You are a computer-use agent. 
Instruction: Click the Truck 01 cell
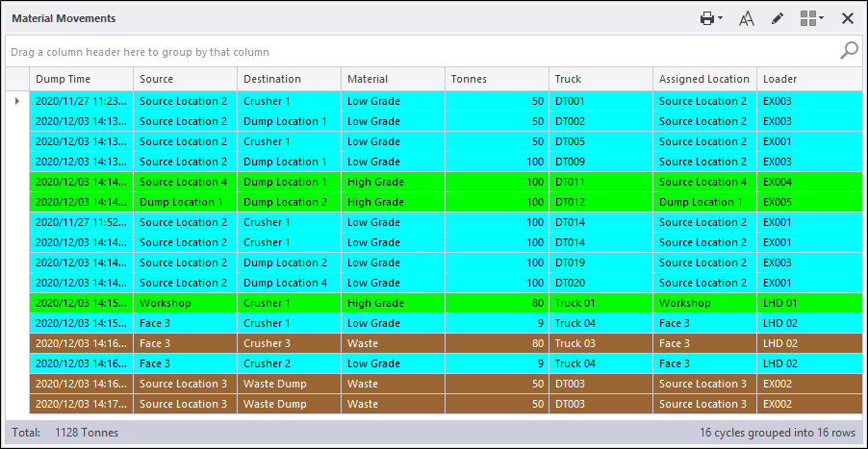600,303
